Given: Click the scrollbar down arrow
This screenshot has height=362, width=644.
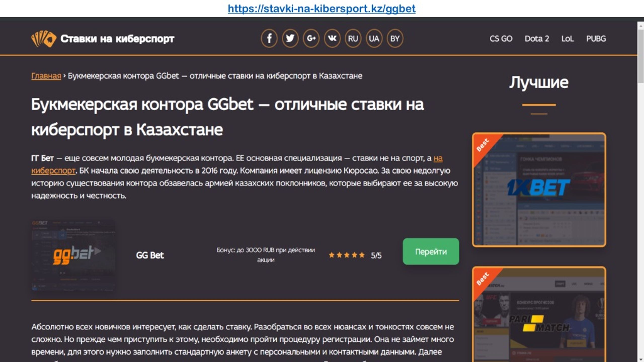Looking at the screenshot, I should tap(641, 359).
